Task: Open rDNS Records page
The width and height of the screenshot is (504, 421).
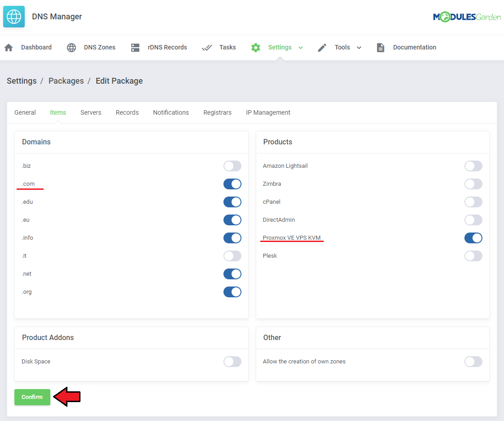Action: click(x=167, y=47)
